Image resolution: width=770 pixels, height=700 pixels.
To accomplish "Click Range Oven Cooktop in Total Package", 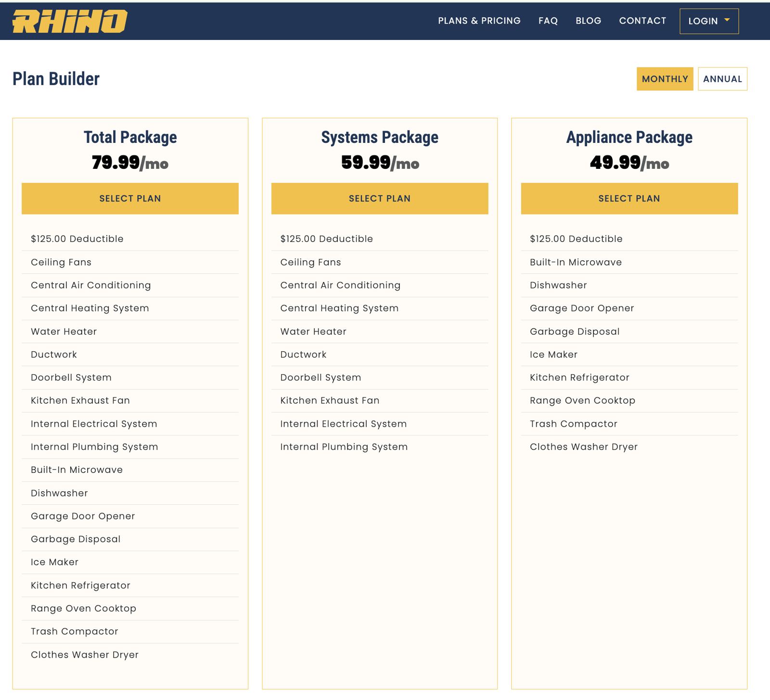I will pyautogui.click(x=130, y=609).
